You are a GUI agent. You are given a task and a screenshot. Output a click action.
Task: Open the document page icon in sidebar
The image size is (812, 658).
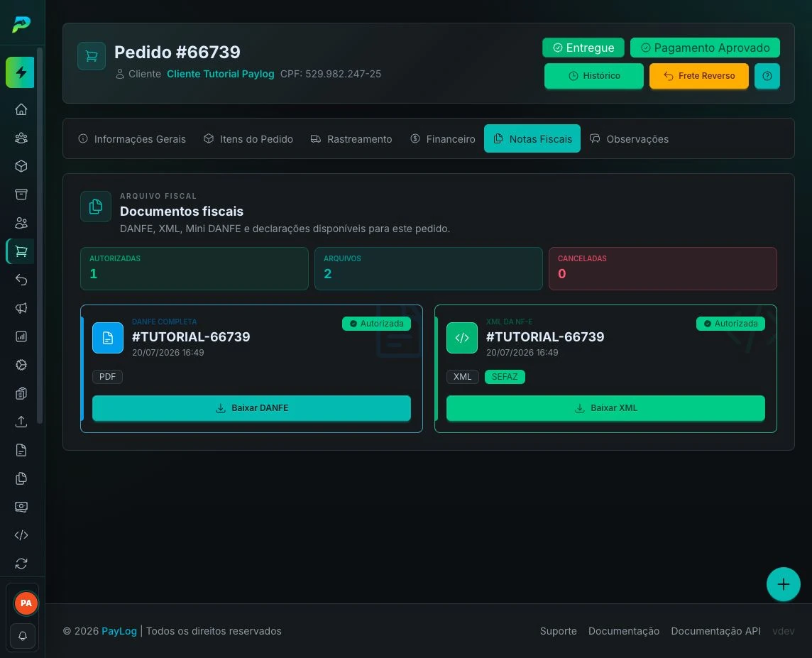pos(21,451)
